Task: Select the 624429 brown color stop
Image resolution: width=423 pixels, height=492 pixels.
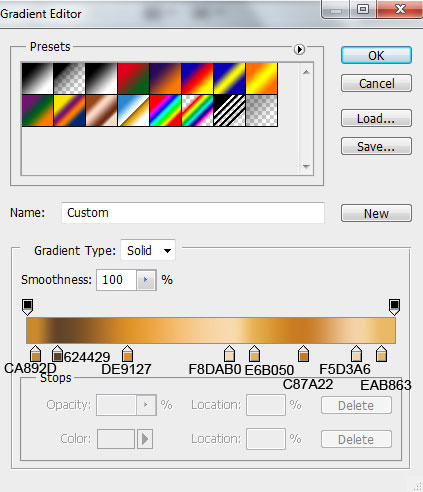Action: tap(57, 354)
